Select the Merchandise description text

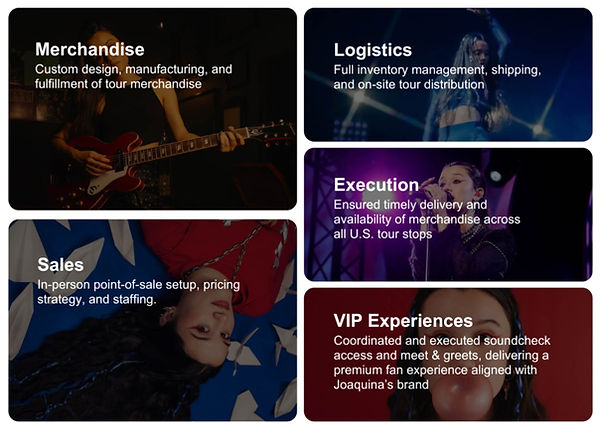pyautogui.click(x=133, y=77)
